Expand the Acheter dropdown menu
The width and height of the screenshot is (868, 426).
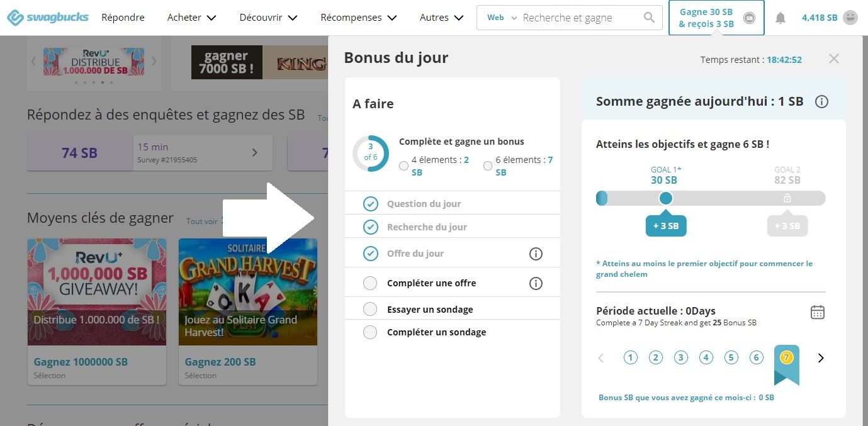[191, 18]
